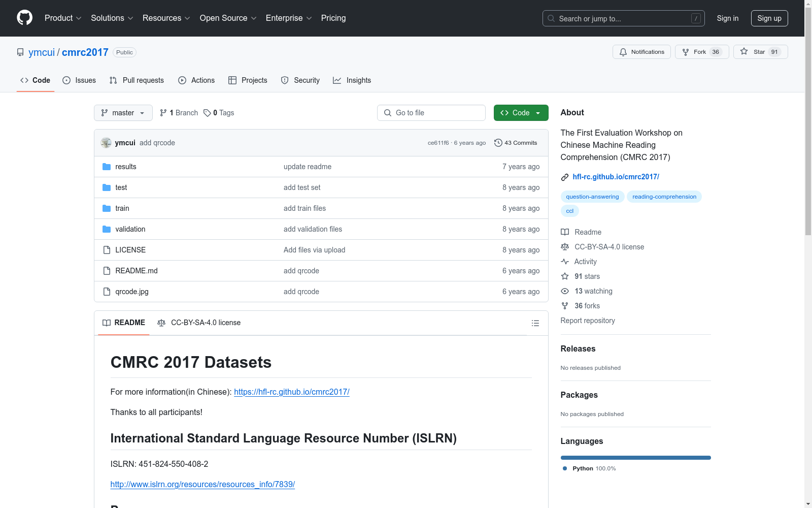Click the eye icon beside 13 watching

[x=565, y=291]
